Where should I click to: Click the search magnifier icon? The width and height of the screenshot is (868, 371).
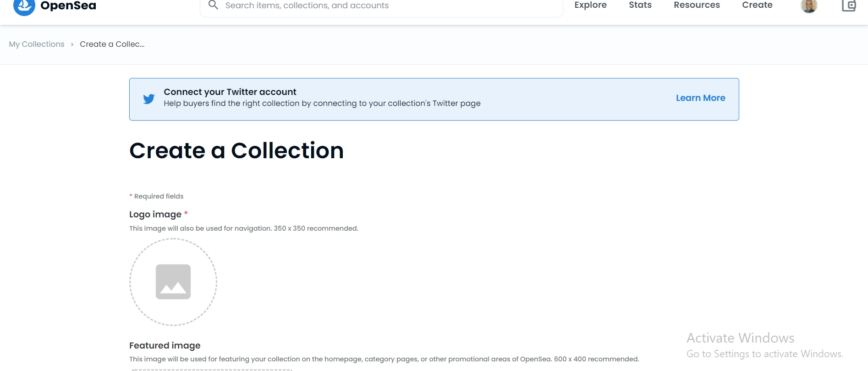(213, 5)
